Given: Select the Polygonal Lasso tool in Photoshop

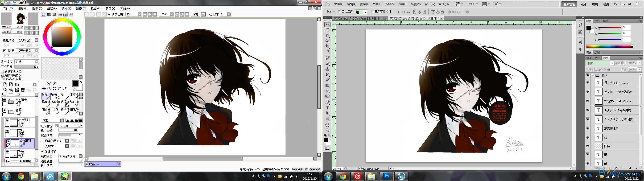Looking at the screenshot, I should (x=327, y=36).
